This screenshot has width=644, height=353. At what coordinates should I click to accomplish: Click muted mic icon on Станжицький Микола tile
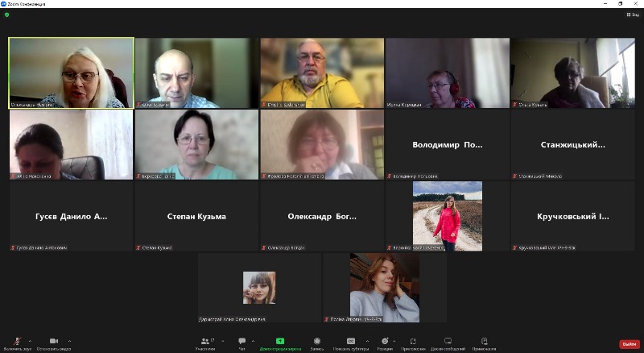[514, 176]
